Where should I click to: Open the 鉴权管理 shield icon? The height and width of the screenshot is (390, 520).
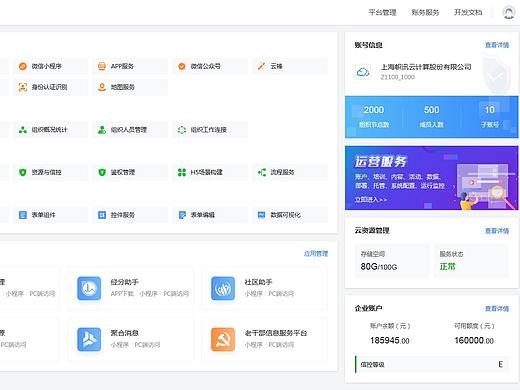(x=102, y=172)
